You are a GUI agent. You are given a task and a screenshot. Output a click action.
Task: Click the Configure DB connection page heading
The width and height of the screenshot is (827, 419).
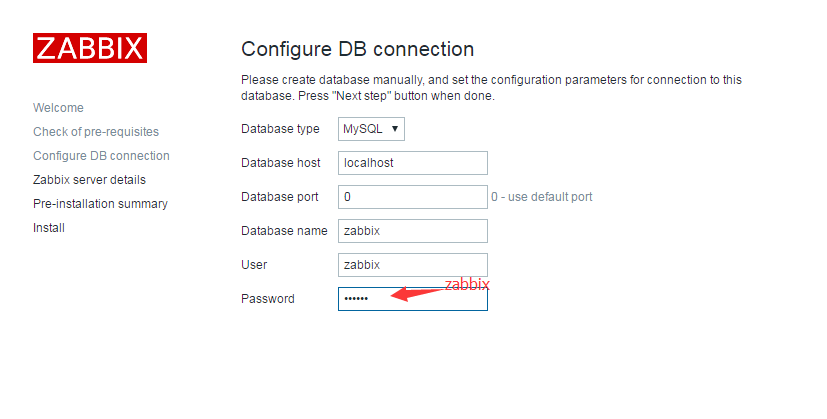click(357, 49)
